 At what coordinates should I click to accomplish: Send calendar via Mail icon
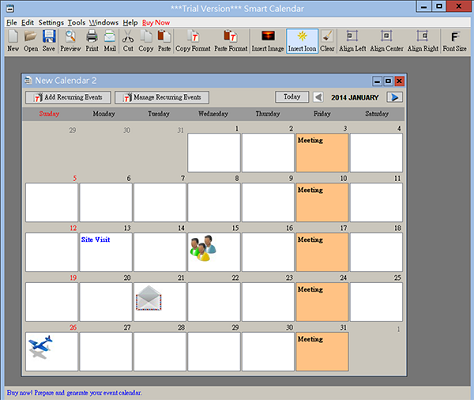(110, 41)
